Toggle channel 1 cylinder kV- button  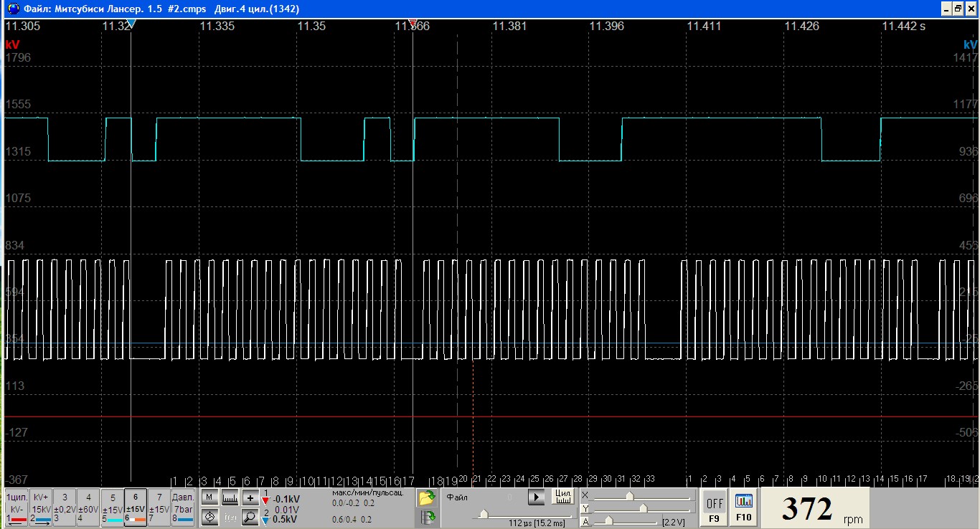pyautogui.click(x=17, y=507)
